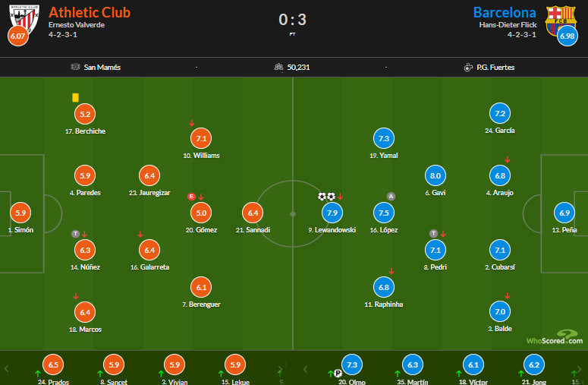This screenshot has width=588, height=385.
Task: Click the attendance crowd icon
Action: [278, 67]
